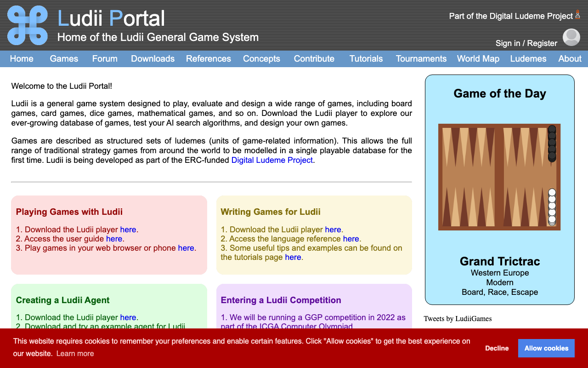Click the Ludii blue knot logo

click(28, 25)
